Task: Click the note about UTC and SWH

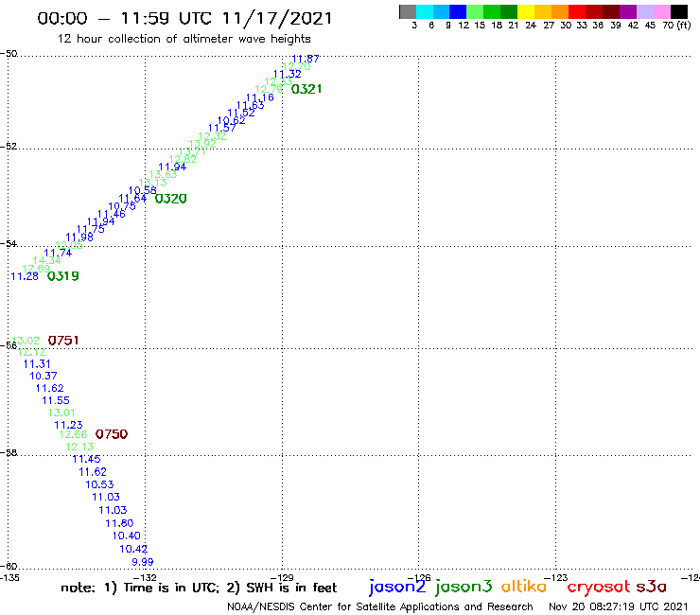Action: [x=199, y=588]
